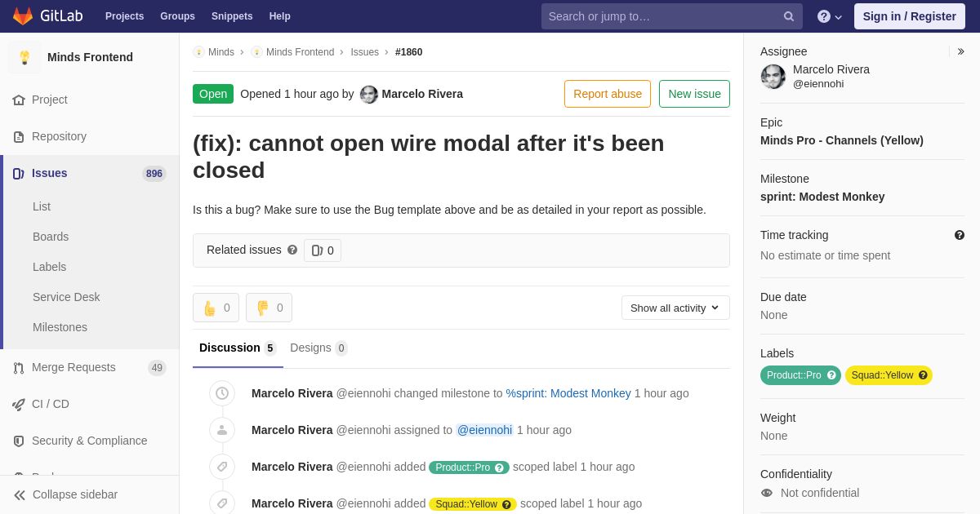
Task: Click the CI / CD rocket icon
Action: click(x=19, y=404)
